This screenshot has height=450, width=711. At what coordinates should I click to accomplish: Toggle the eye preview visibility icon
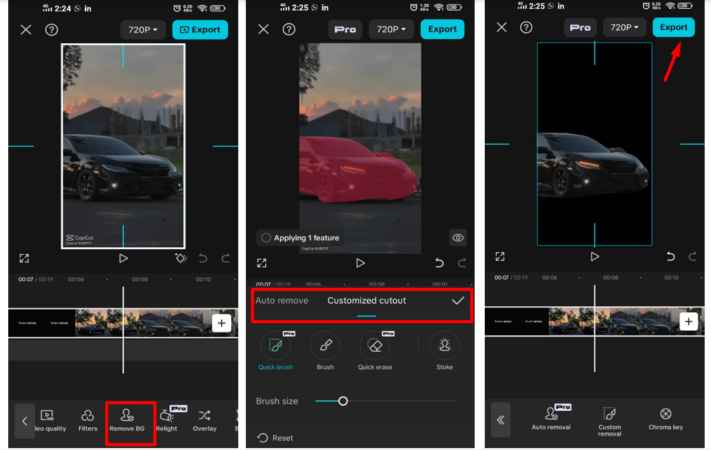[x=458, y=238]
